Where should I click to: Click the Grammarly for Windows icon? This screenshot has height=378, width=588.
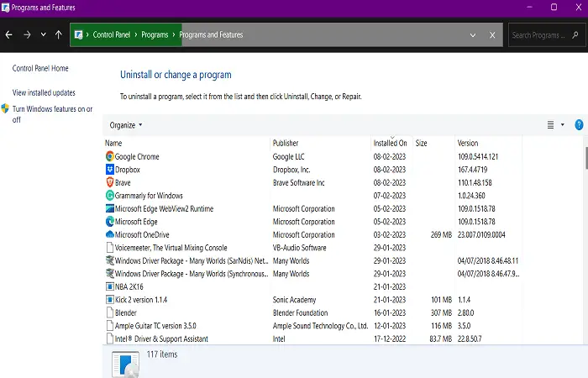coord(109,196)
